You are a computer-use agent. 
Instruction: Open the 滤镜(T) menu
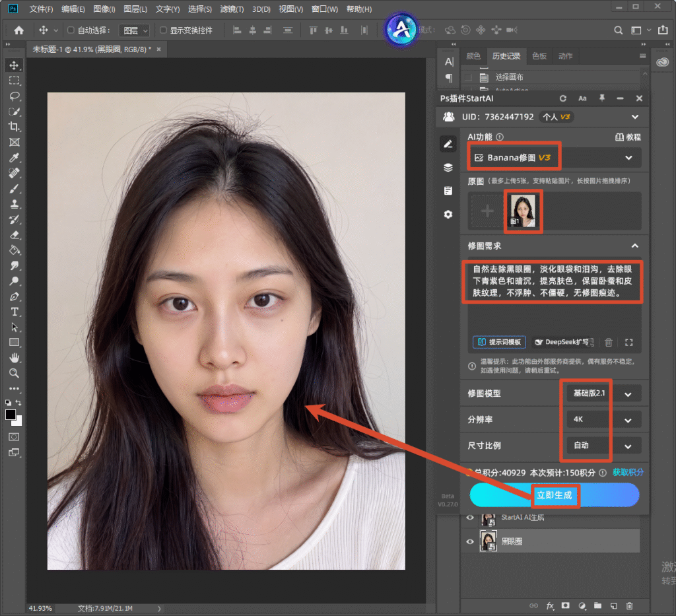click(232, 9)
